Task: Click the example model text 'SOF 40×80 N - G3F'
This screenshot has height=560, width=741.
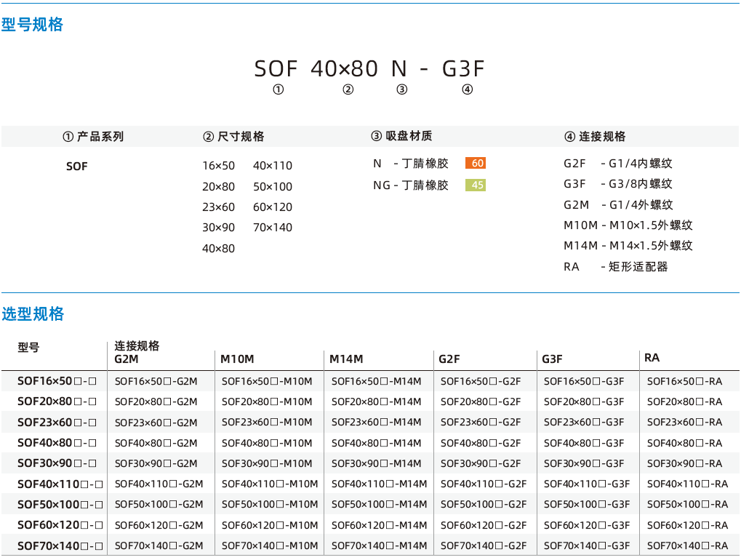Action: click(x=369, y=69)
